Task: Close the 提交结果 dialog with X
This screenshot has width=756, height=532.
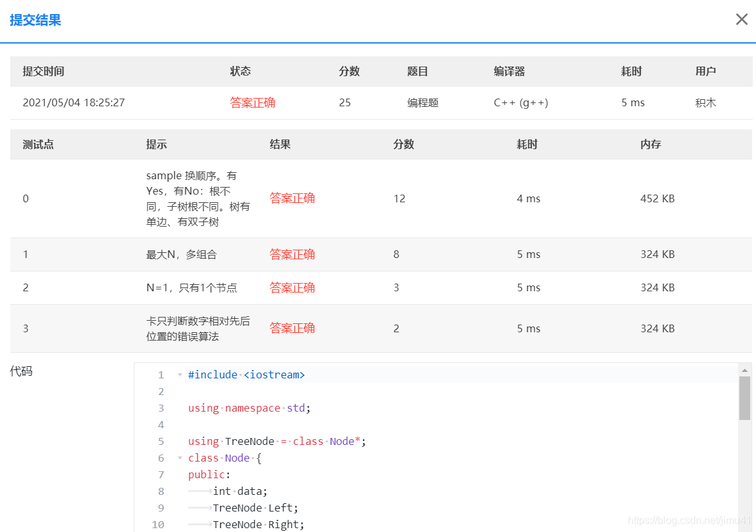Action: pyautogui.click(x=741, y=19)
